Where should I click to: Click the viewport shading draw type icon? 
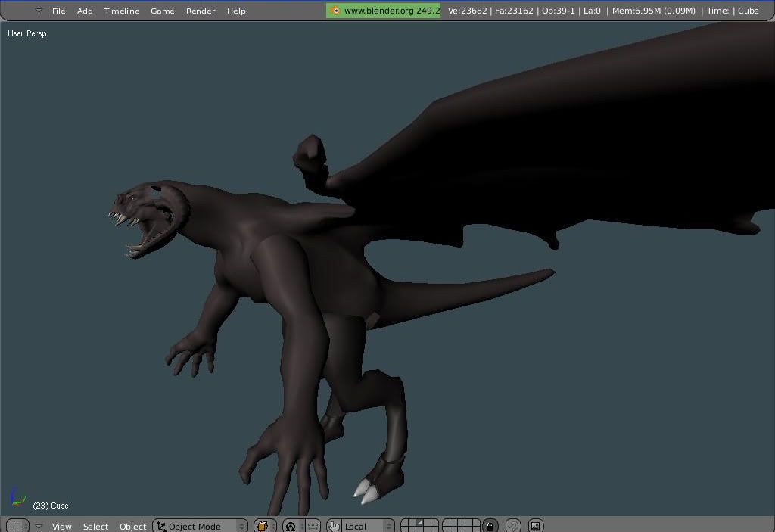pyautogui.click(x=263, y=526)
